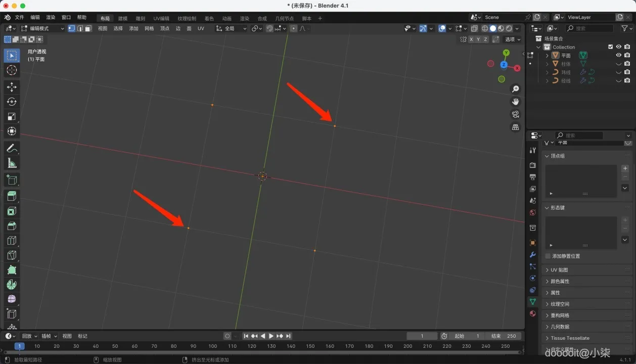Pick the Inset Faces tool
The height and width of the screenshot is (364, 636).
click(x=12, y=211)
